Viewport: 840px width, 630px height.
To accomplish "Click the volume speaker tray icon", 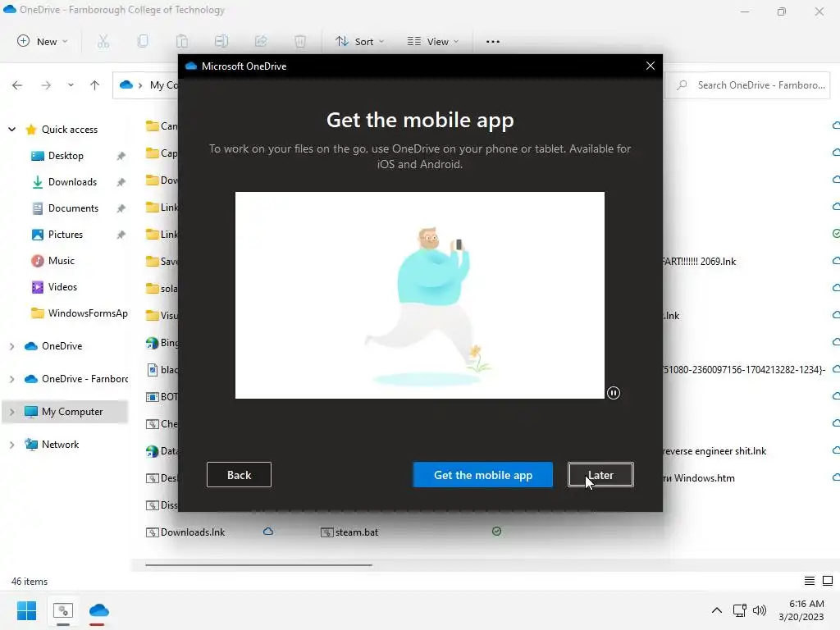I will click(760, 610).
